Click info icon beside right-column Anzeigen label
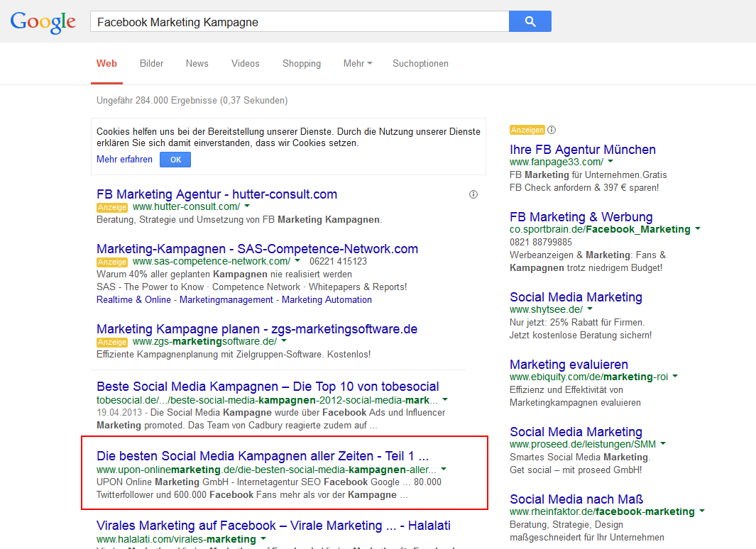The image size is (756, 549). pyautogui.click(x=552, y=130)
